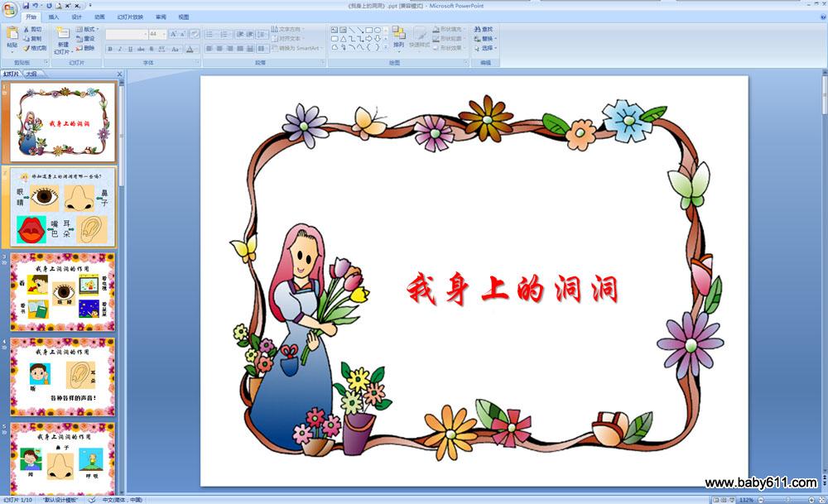Close the slides thumbnail pane
Viewport: 828px width, 504px height.
point(119,74)
